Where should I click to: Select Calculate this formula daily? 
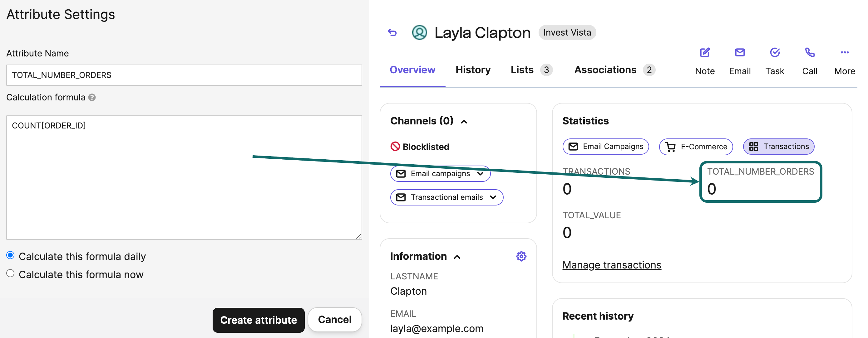(10, 255)
